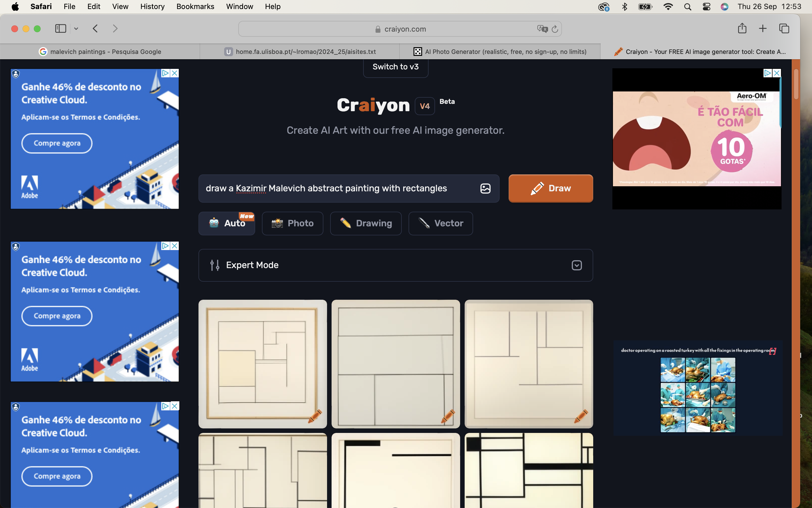Open the Help menu
This screenshot has width=812, height=508.
click(x=272, y=7)
